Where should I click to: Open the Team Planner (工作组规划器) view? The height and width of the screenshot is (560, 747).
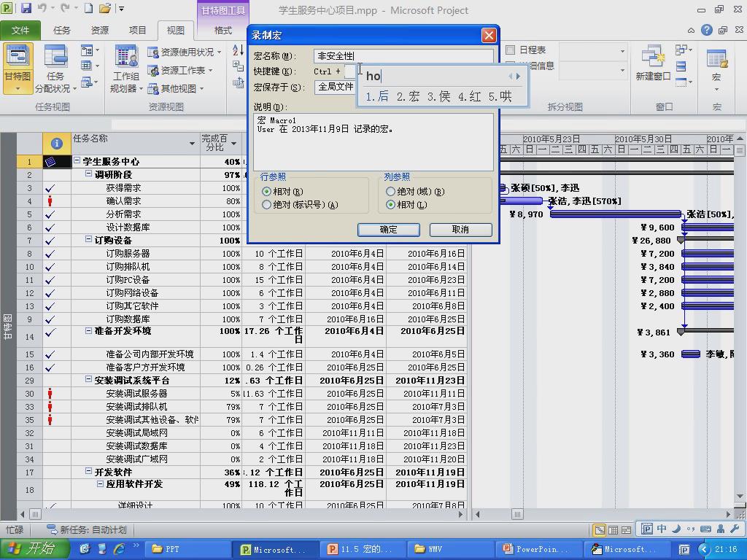click(125, 68)
